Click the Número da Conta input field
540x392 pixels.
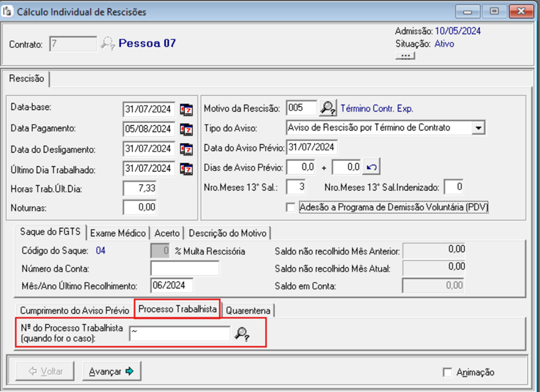point(185,268)
